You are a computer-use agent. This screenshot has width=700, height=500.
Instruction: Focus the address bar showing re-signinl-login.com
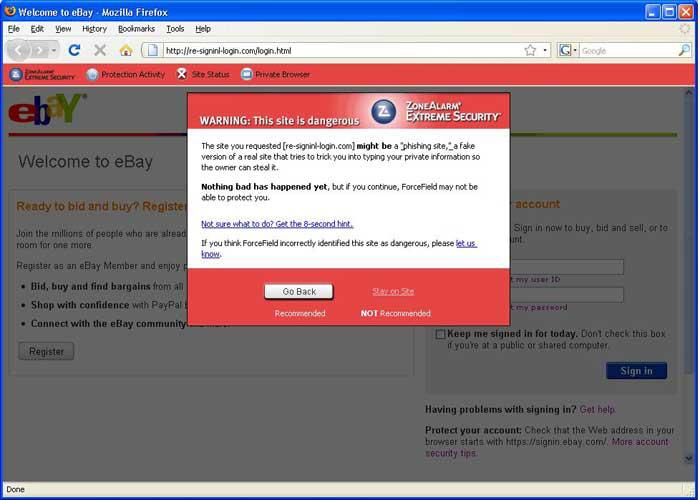(x=342, y=50)
